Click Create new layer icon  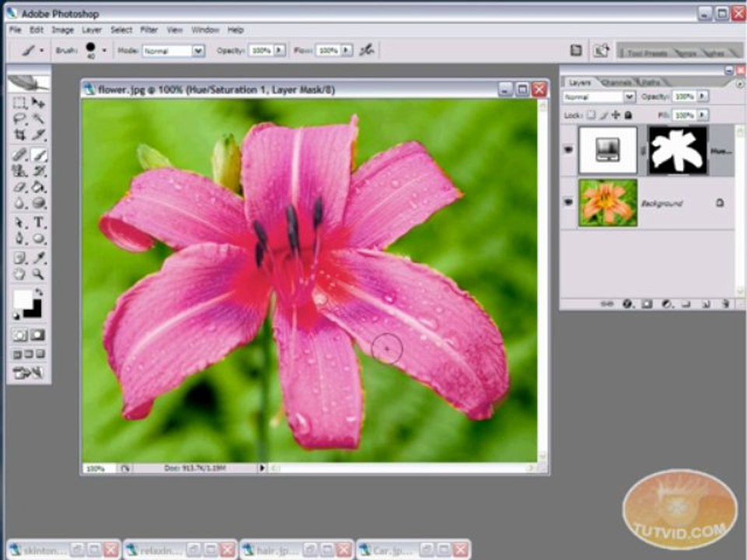pyautogui.click(x=706, y=303)
